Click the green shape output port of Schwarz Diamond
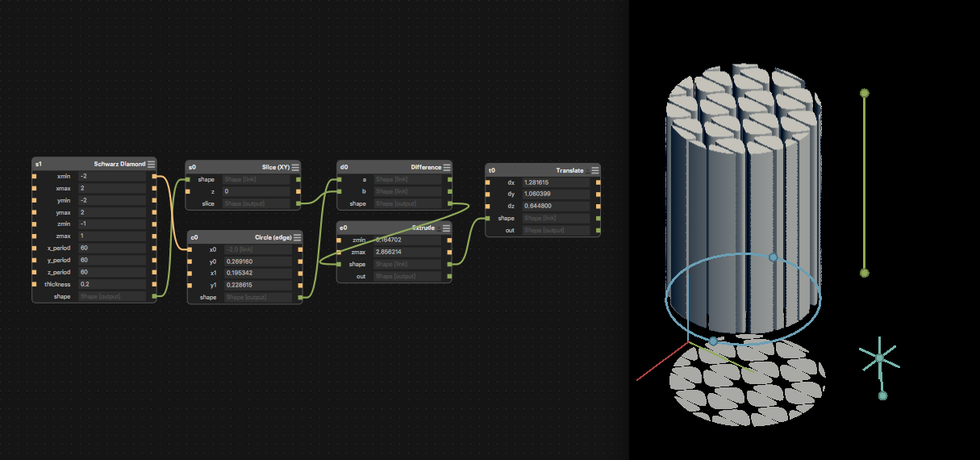Viewport: 980px width, 460px height. [x=154, y=296]
